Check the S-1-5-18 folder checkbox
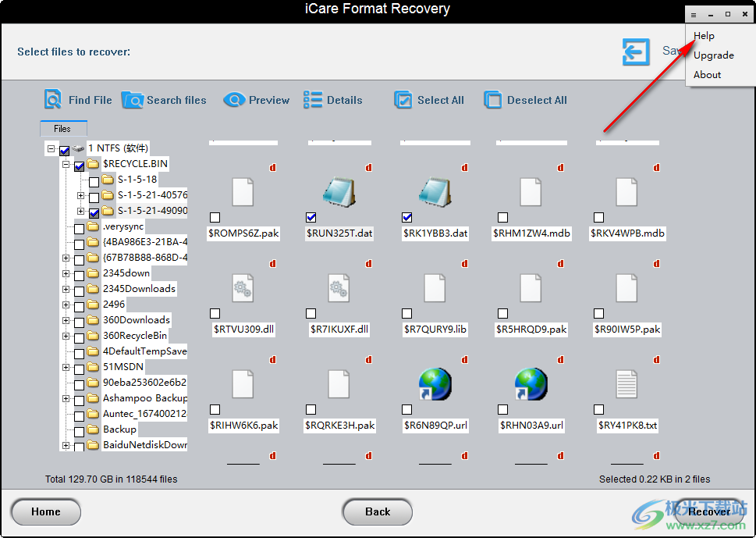756x538 pixels. click(x=94, y=182)
